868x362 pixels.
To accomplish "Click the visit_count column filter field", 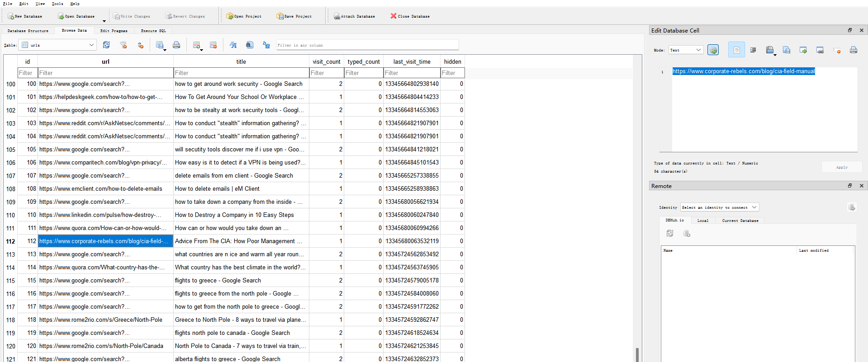I will tap(326, 73).
